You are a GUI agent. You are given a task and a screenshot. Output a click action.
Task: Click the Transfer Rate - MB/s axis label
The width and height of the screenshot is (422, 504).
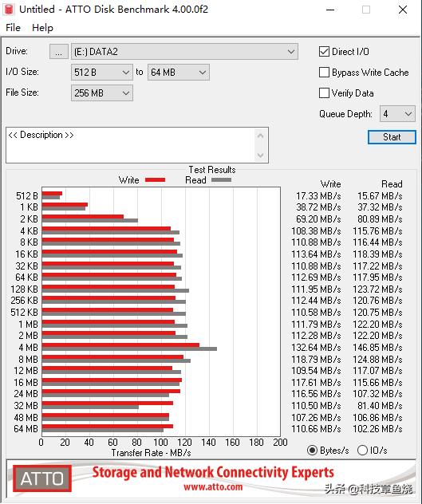point(152,453)
